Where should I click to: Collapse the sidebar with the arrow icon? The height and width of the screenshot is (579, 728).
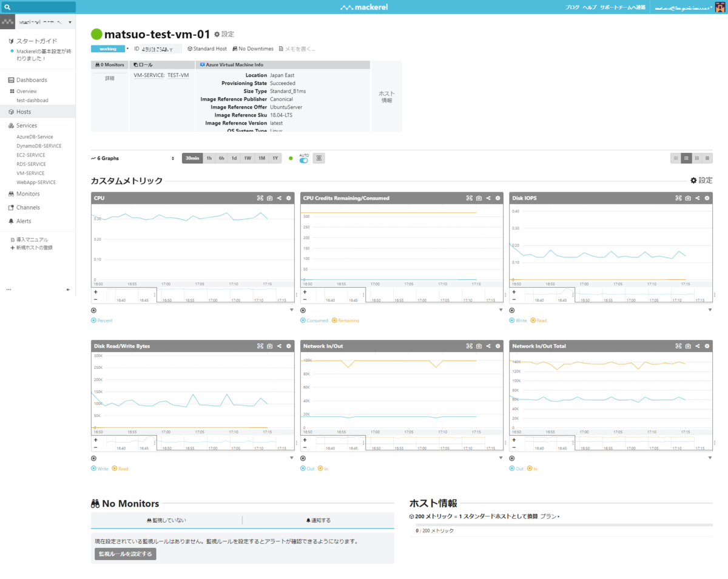68,290
